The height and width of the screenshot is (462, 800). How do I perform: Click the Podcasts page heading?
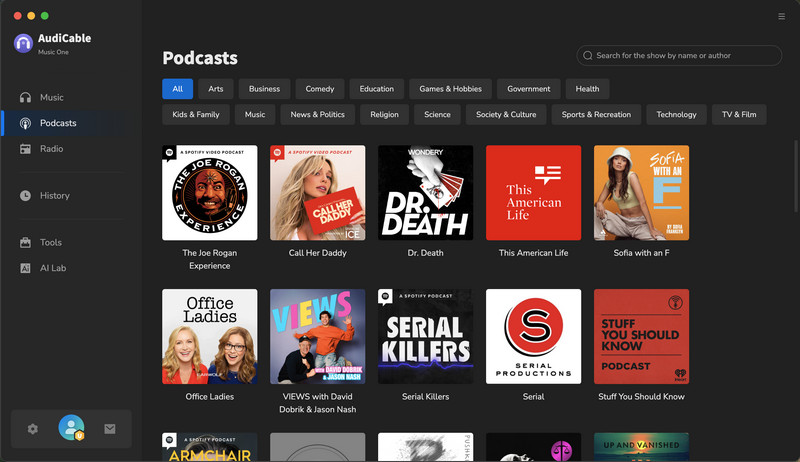[200, 58]
